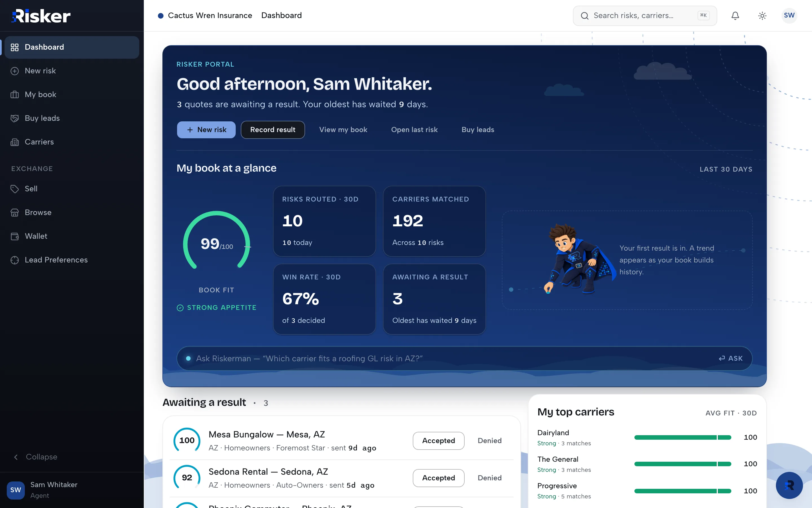This screenshot has height=508, width=812.
Task: Mark Sedona Rental as Accepted
Action: click(438, 478)
